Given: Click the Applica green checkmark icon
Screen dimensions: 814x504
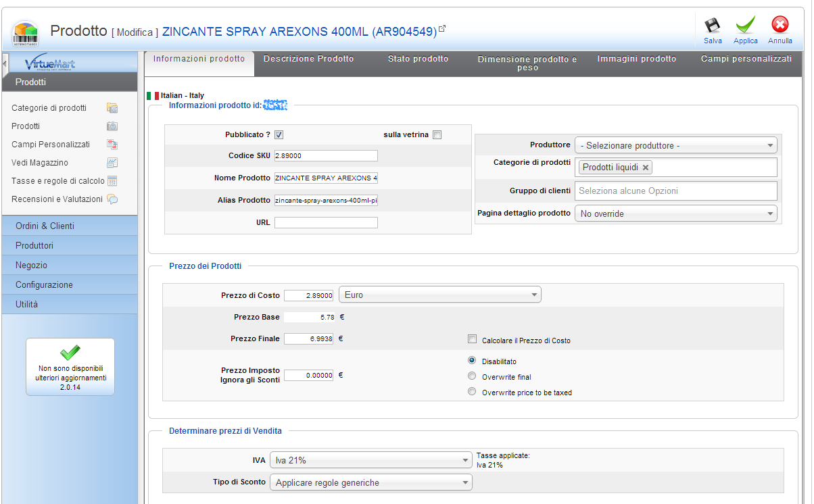Looking at the screenshot, I should pyautogui.click(x=746, y=26).
